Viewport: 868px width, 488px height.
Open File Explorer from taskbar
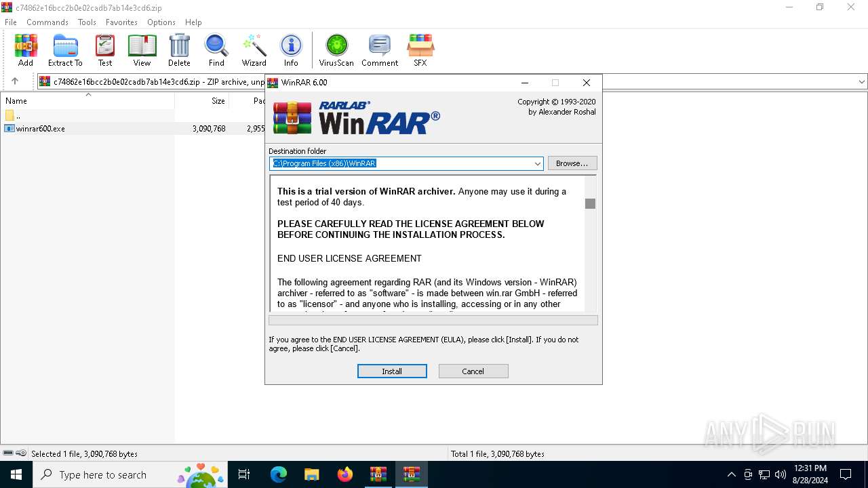(311, 474)
